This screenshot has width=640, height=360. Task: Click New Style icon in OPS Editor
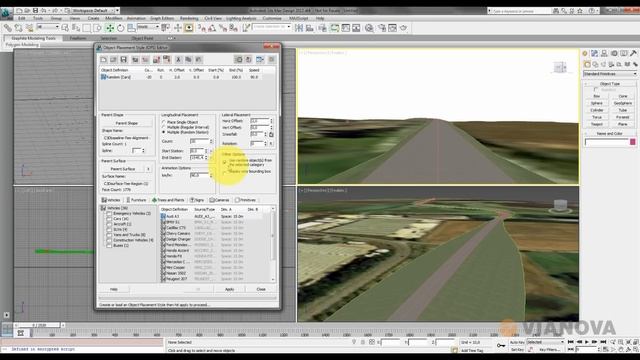(104, 60)
